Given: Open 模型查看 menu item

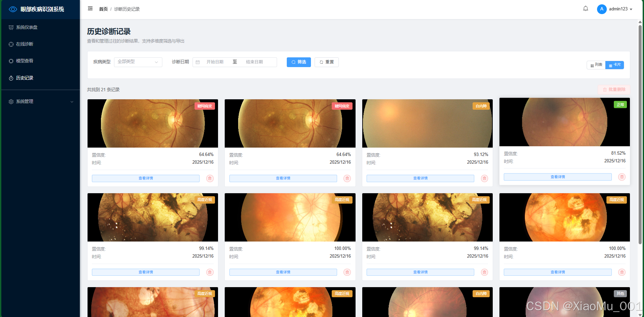Looking at the screenshot, I should point(40,61).
